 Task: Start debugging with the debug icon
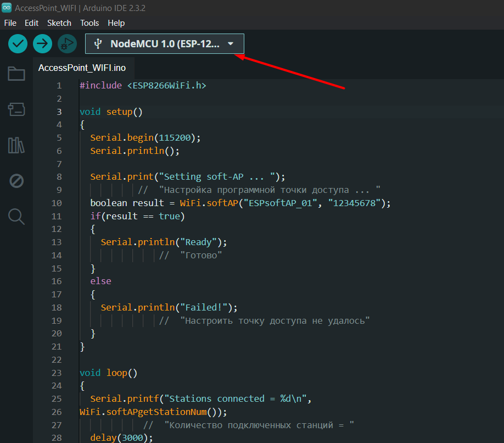[67, 43]
